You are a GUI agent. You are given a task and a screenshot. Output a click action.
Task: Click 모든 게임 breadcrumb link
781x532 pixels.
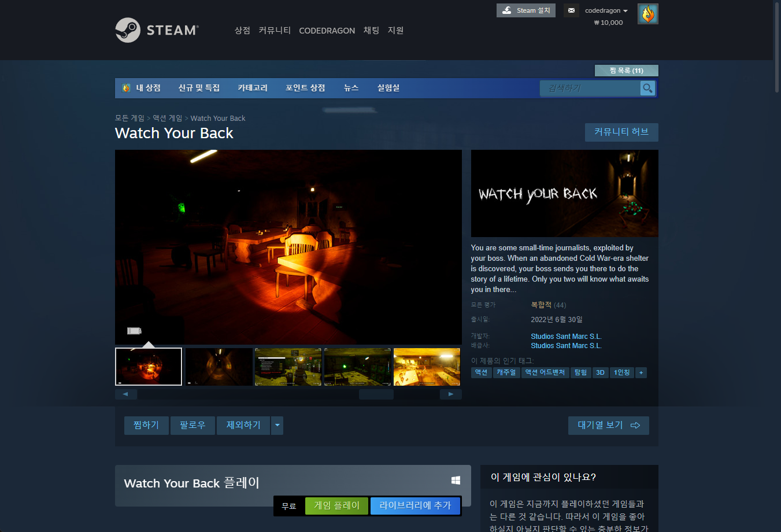click(129, 118)
